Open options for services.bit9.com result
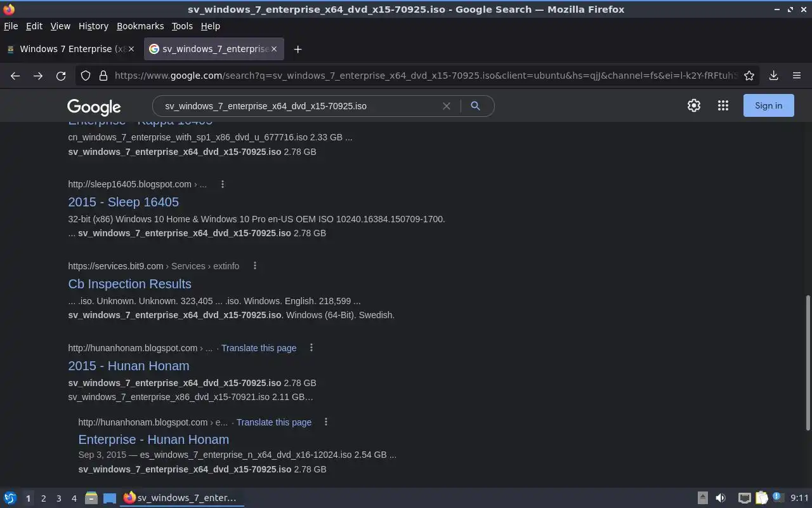This screenshot has width=812, height=508. click(255, 266)
